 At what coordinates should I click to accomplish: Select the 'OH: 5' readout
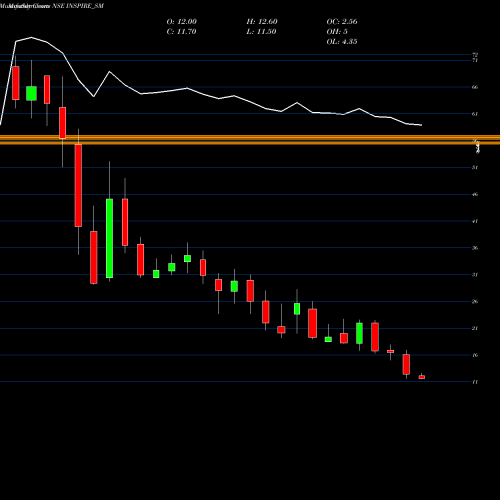tap(337, 32)
